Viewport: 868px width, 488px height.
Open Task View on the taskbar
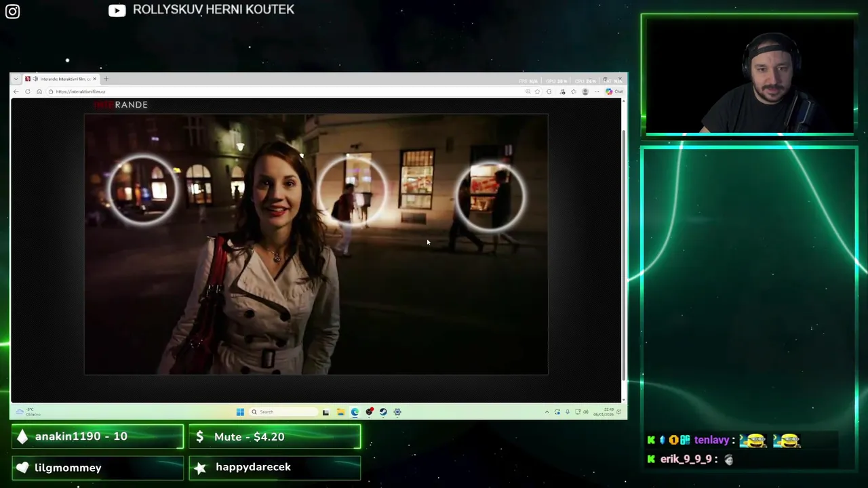[x=325, y=411]
